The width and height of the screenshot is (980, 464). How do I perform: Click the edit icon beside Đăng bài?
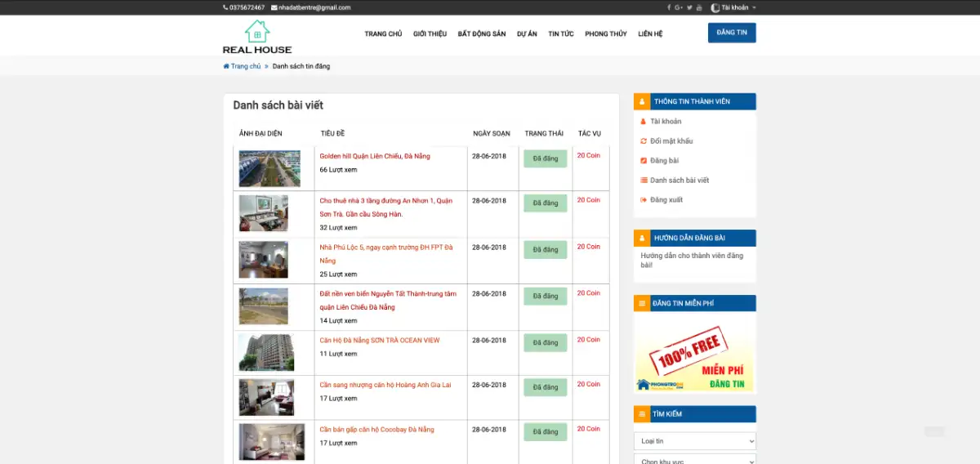point(644,160)
